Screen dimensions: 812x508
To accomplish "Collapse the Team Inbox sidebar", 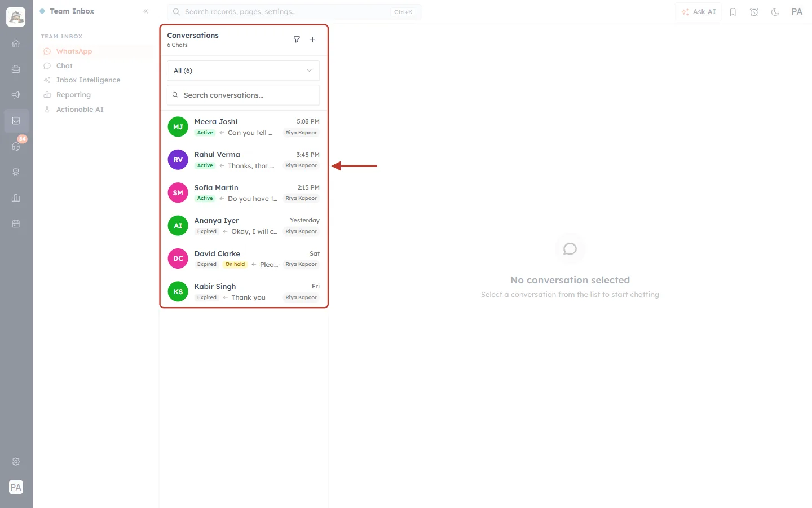I will click(x=145, y=11).
